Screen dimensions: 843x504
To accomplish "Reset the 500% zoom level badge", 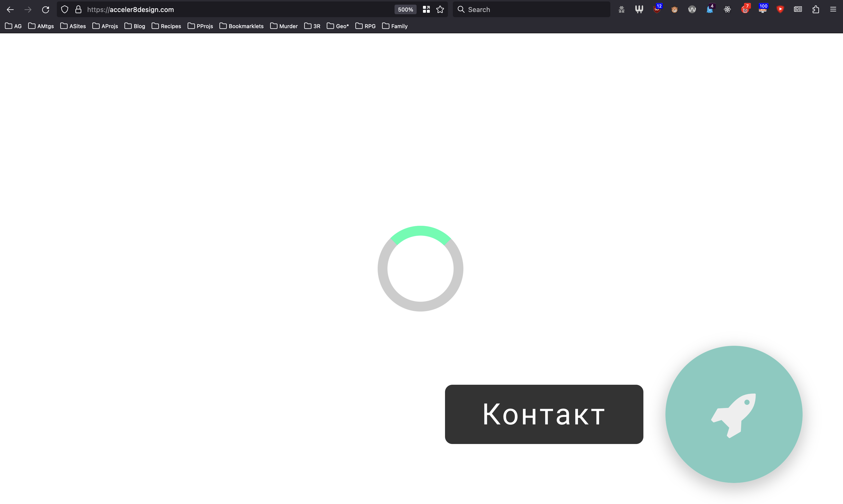I will 405,10.
